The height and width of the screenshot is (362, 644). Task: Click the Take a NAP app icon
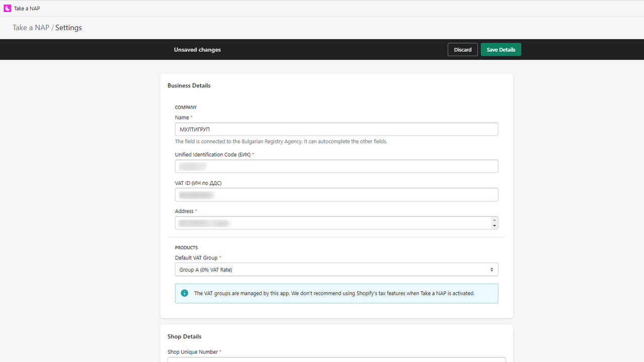coord(7,8)
